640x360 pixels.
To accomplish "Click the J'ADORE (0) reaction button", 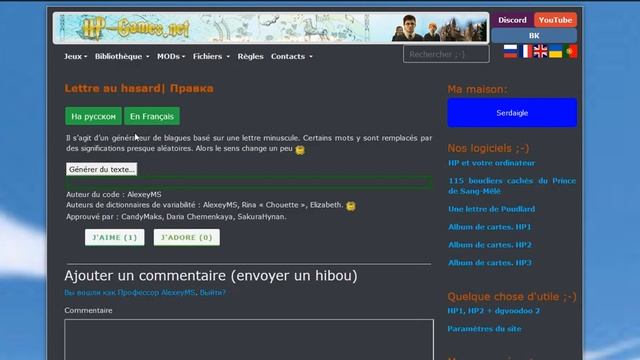I will pyautogui.click(x=187, y=238).
